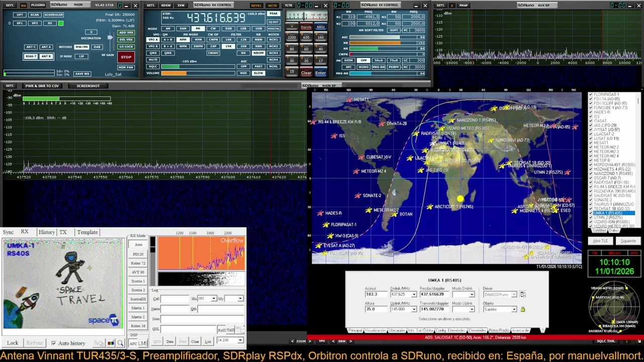Enable the SQLC squelch button
Viewport: 644px width, 362px height.
153,66
